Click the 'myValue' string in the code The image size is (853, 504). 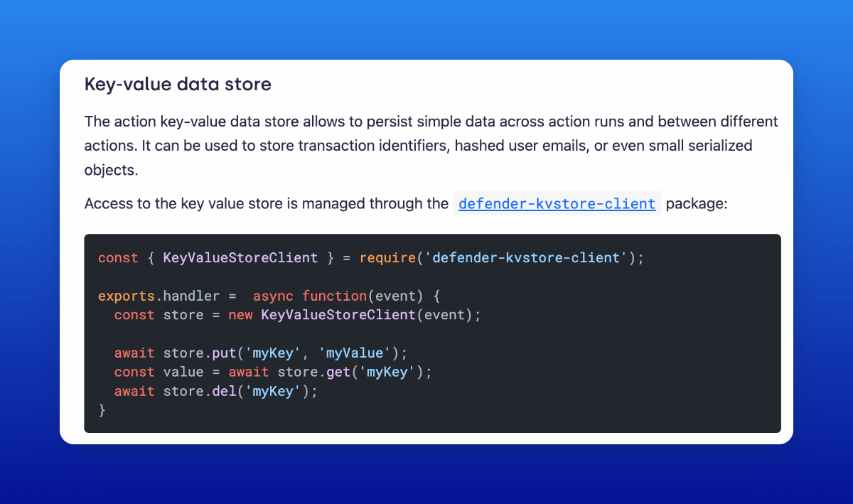click(x=355, y=353)
